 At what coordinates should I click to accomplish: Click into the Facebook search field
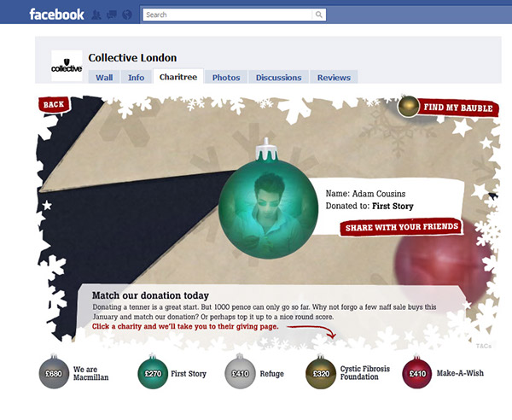click(228, 15)
